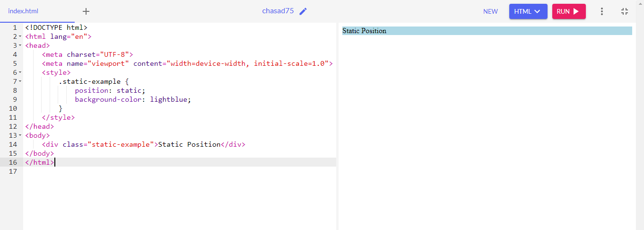Switch to the index.html tab
This screenshot has height=230, width=644.
pyautogui.click(x=23, y=11)
